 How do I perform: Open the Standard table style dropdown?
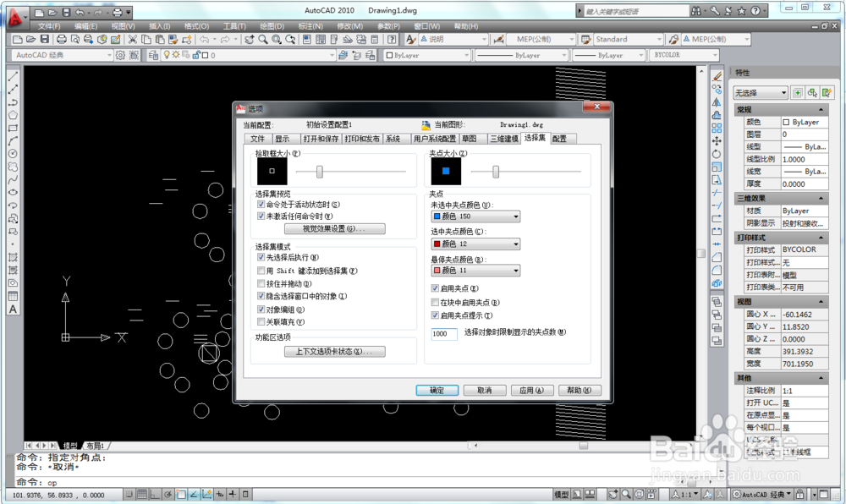click(x=628, y=40)
